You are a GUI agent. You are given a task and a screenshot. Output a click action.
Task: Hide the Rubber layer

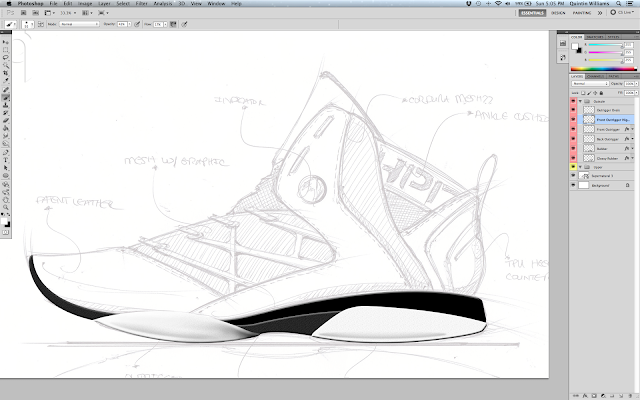573,149
